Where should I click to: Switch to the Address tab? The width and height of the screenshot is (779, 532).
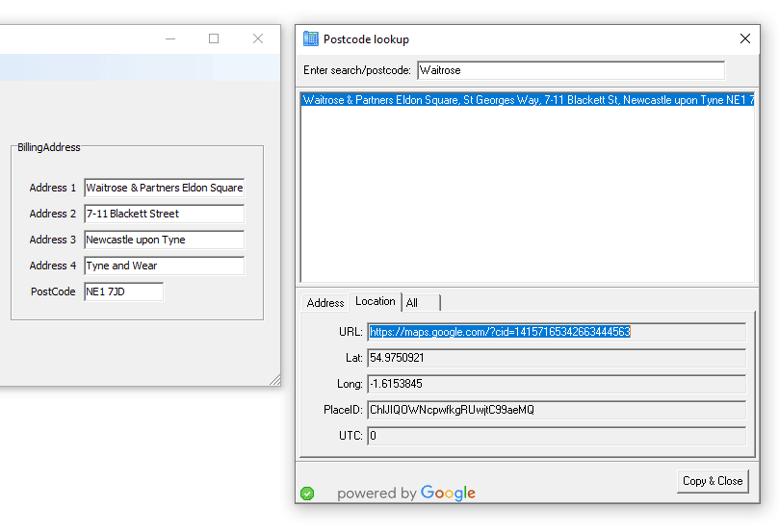[325, 303]
